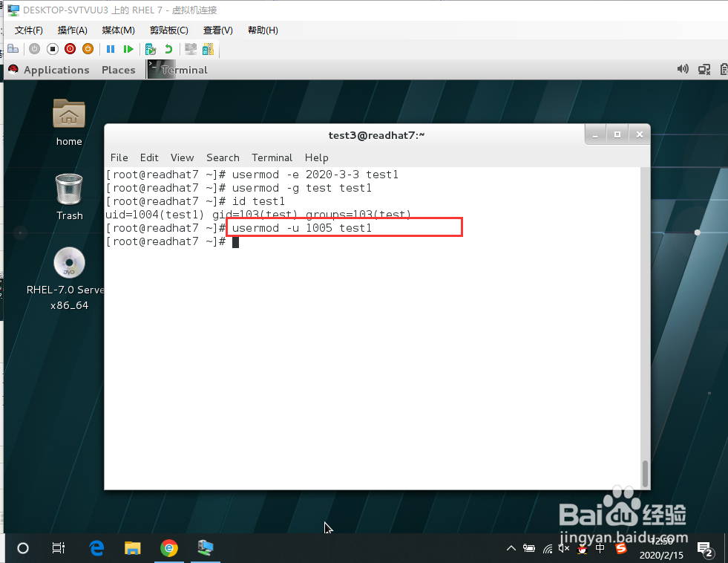This screenshot has width=728, height=563.
Task: Open File Explorer from taskbar
Action: 132,548
